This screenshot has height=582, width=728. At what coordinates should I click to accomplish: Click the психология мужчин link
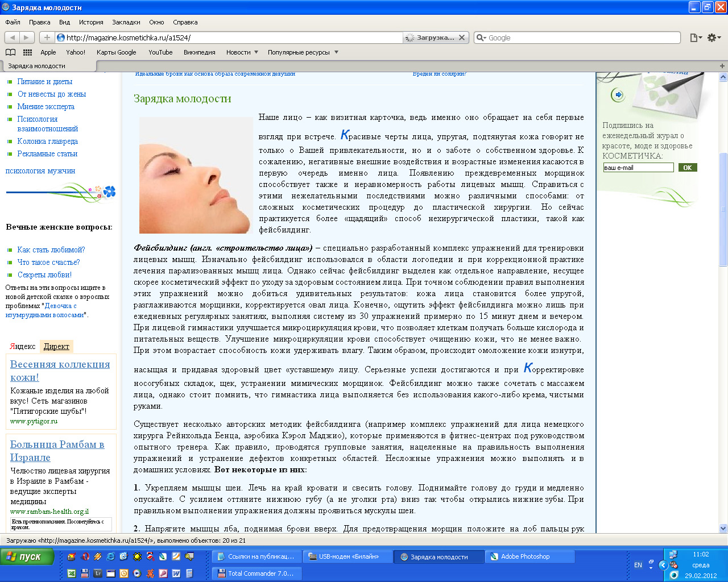coord(40,171)
